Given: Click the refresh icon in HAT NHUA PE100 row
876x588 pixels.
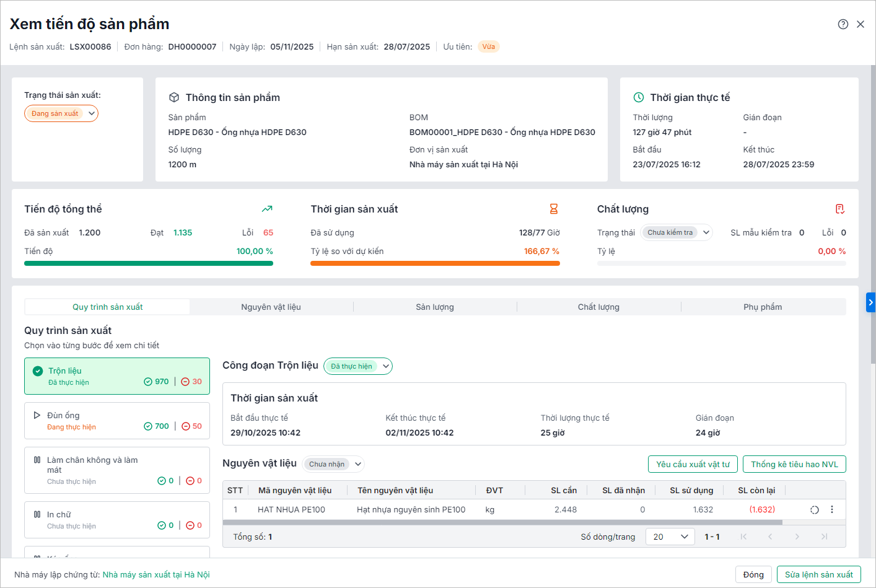Looking at the screenshot, I should [x=815, y=510].
